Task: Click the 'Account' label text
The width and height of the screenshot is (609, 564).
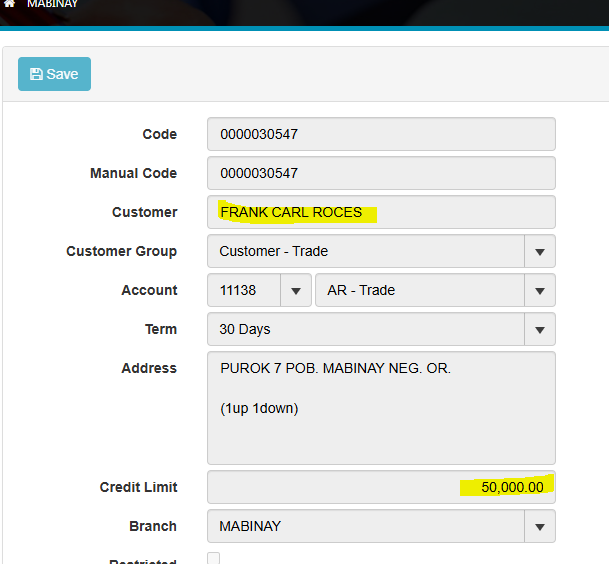Action: (x=149, y=290)
